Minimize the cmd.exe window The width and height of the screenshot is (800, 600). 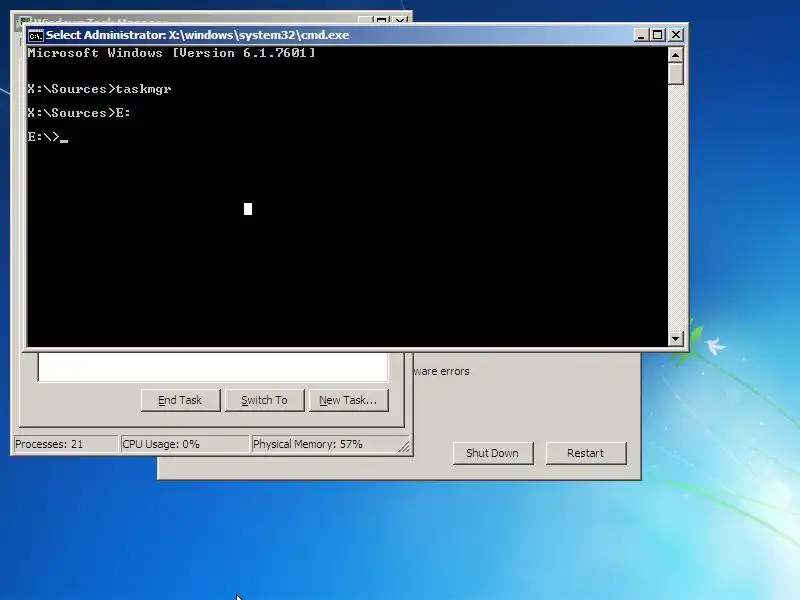point(641,35)
